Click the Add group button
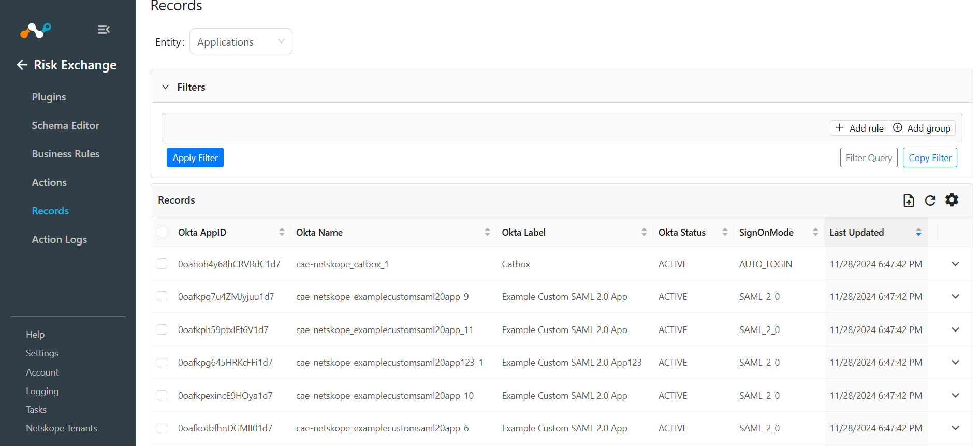Viewport: 980px width, 446px height. click(922, 128)
